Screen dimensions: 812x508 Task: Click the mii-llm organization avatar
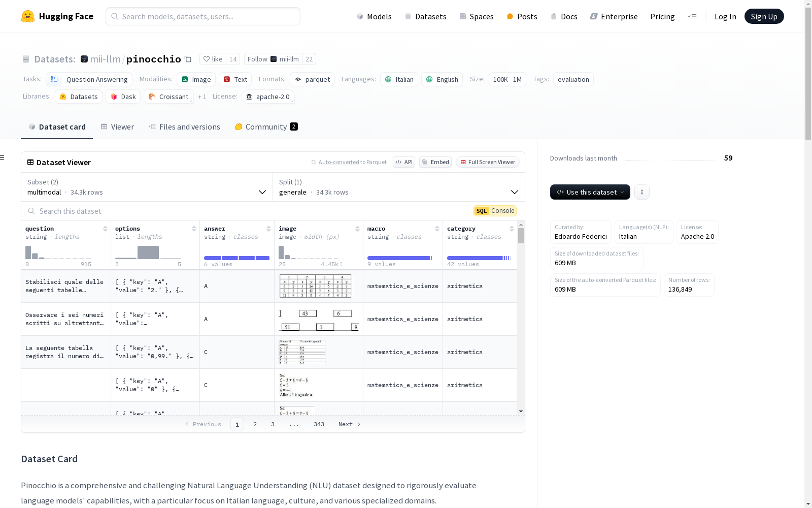tap(84, 59)
